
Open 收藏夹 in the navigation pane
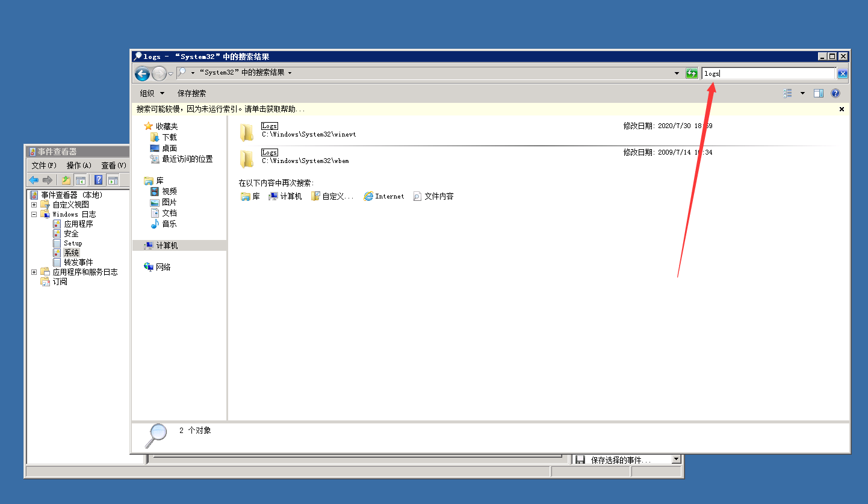pos(161,126)
